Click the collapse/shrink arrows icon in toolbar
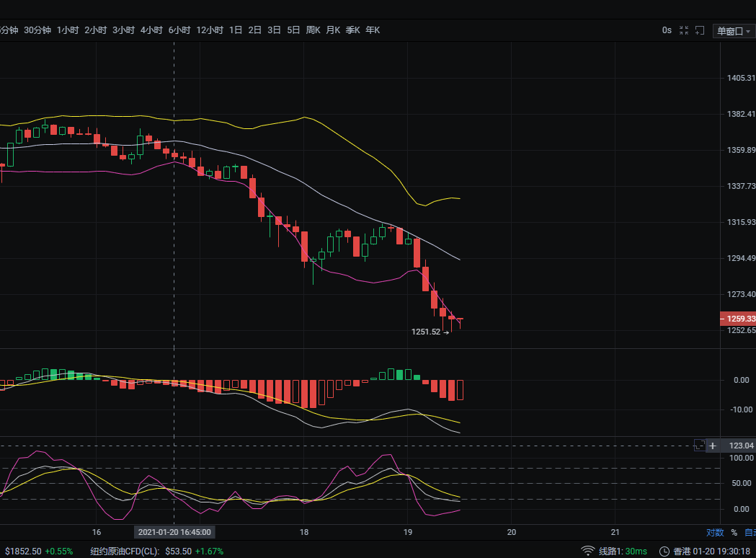Image resolution: width=756 pixels, height=558 pixels. point(684,30)
